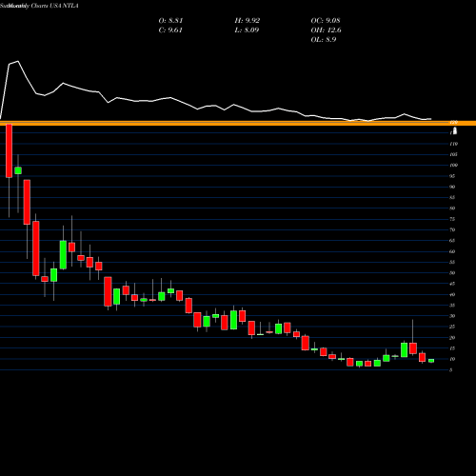The width and height of the screenshot is (476, 476).
Task: Click the 70 price axis label
Action: (x=452, y=230)
